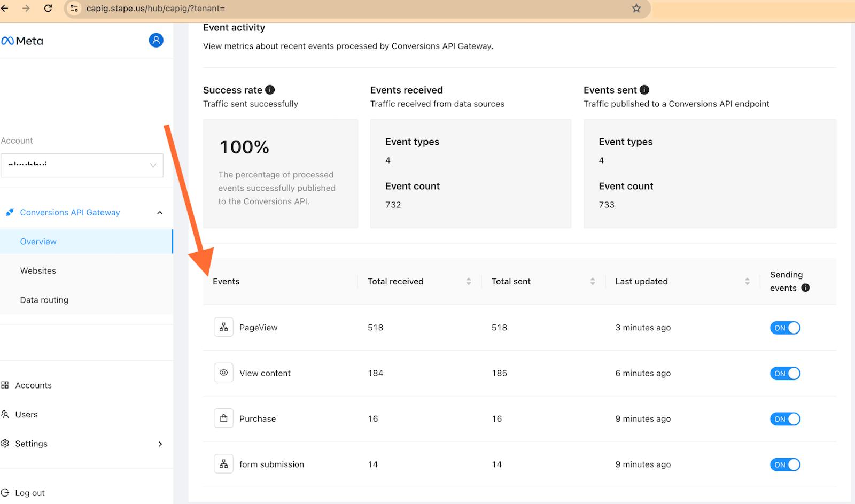Click the Log out link
The width and height of the screenshot is (855, 504).
[29, 493]
